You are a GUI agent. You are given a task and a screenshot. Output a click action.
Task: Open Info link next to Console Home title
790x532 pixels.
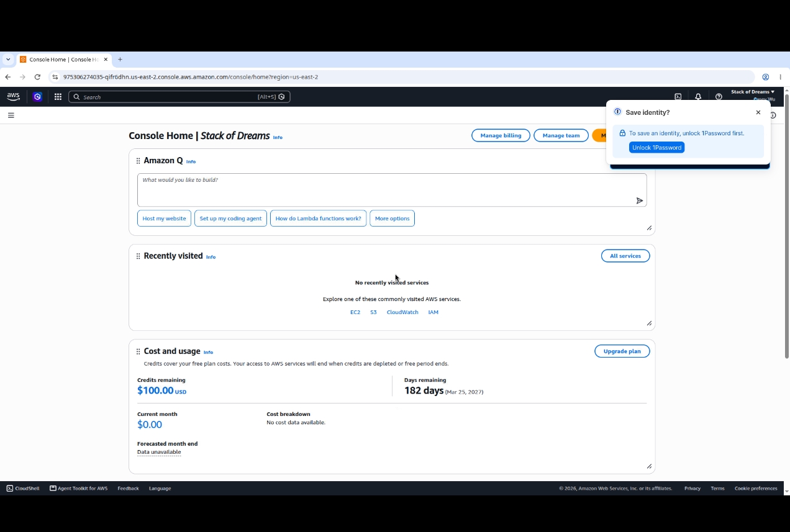coord(278,137)
